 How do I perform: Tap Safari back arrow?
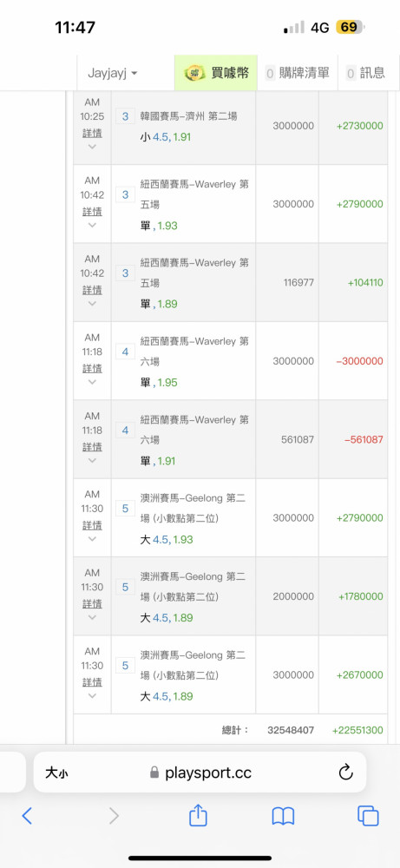pyautogui.click(x=27, y=815)
